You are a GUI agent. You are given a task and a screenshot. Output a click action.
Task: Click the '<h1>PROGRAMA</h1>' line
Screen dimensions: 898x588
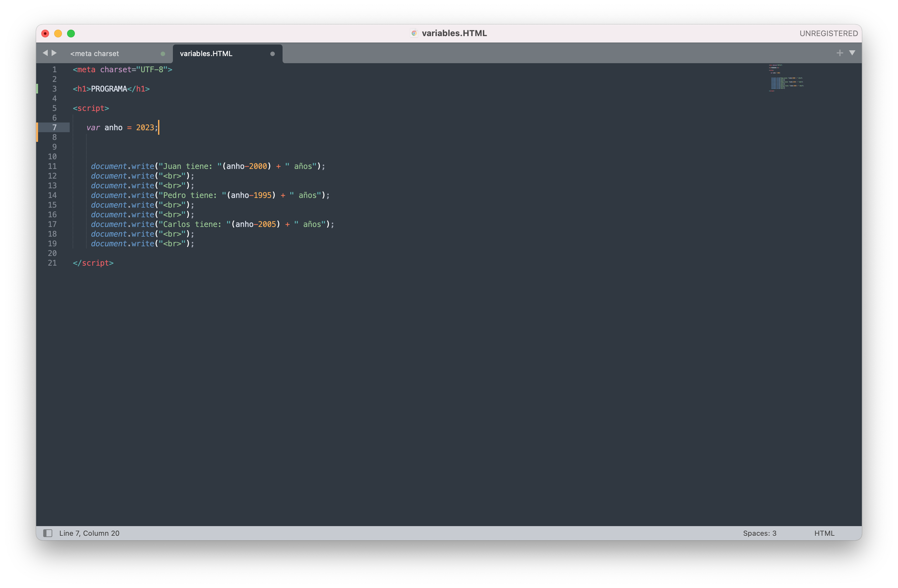(x=111, y=89)
